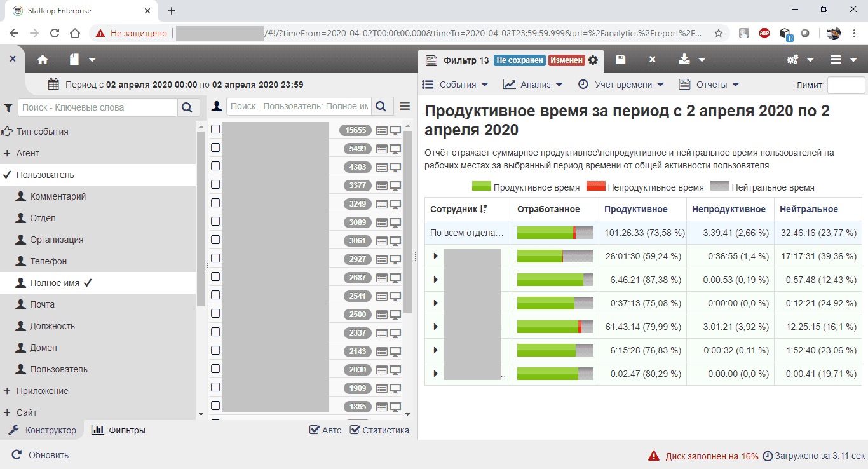Open the Отчеты menu
This screenshot has width=868, height=469.
click(709, 85)
